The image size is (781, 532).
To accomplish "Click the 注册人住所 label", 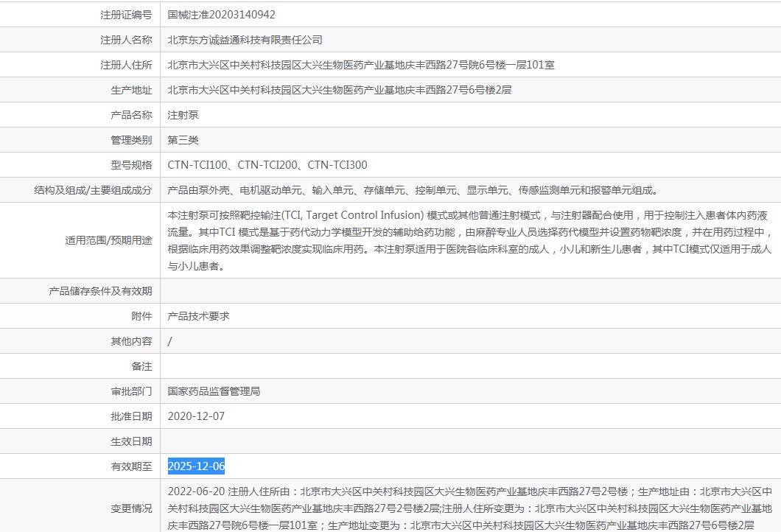I will click(126, 65).
